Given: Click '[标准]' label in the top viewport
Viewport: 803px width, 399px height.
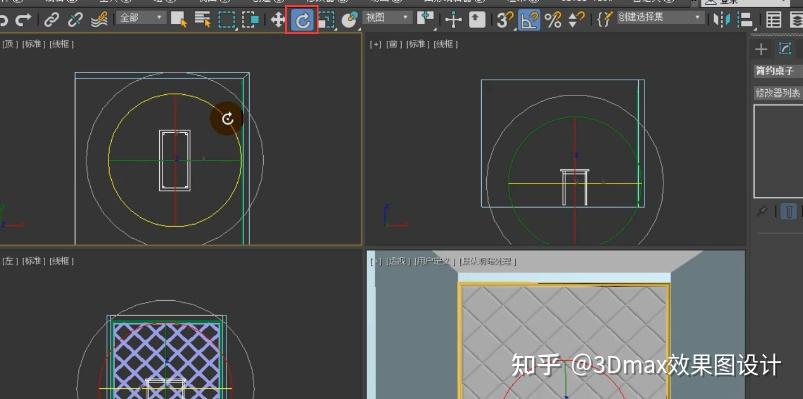Looking at the screenshot, I should click(34, 45).
